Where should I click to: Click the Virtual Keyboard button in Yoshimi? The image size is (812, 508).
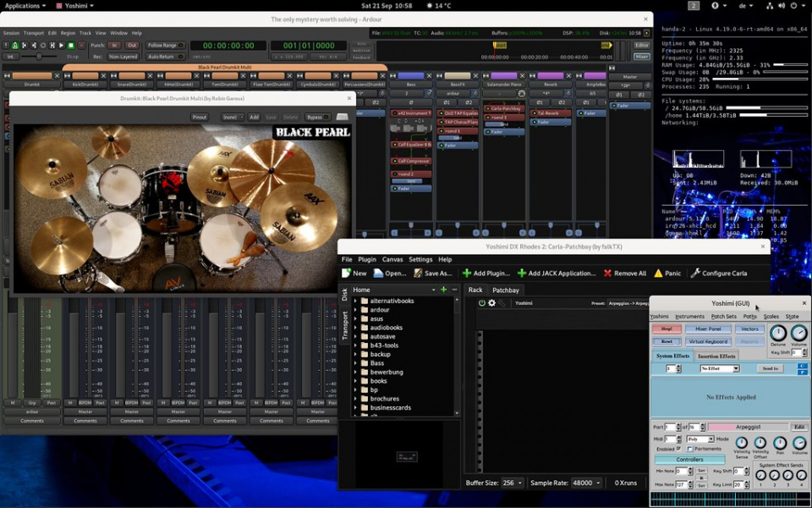pos(709,341)
